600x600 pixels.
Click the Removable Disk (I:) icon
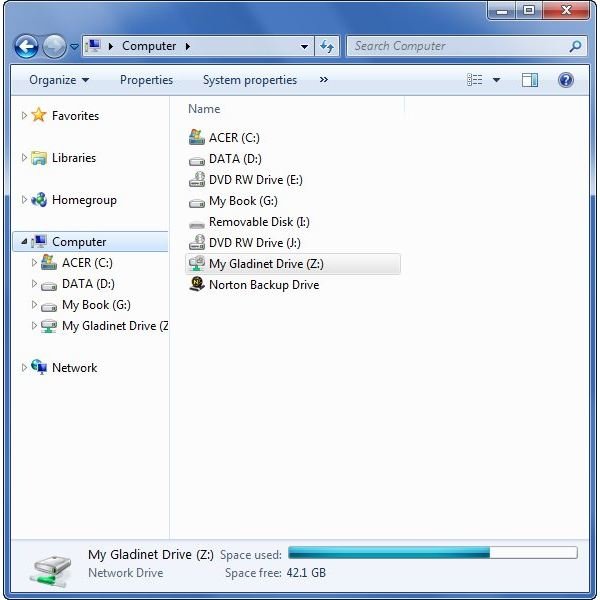click(x=197, y=224)
